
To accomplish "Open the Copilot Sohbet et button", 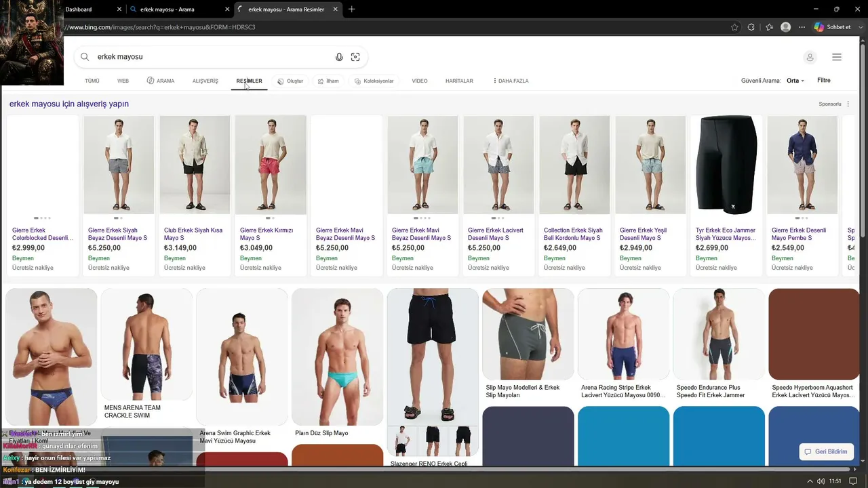I will click(x=833, y=27).
